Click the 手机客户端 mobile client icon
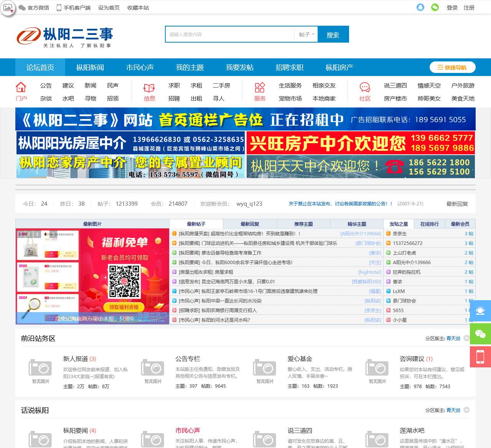 (58, 7)
